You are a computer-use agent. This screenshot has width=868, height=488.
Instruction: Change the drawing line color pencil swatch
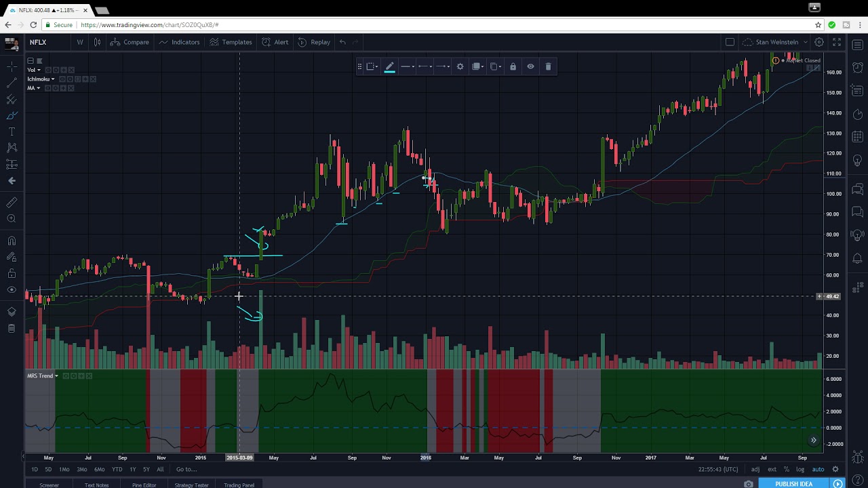(389, 66)
